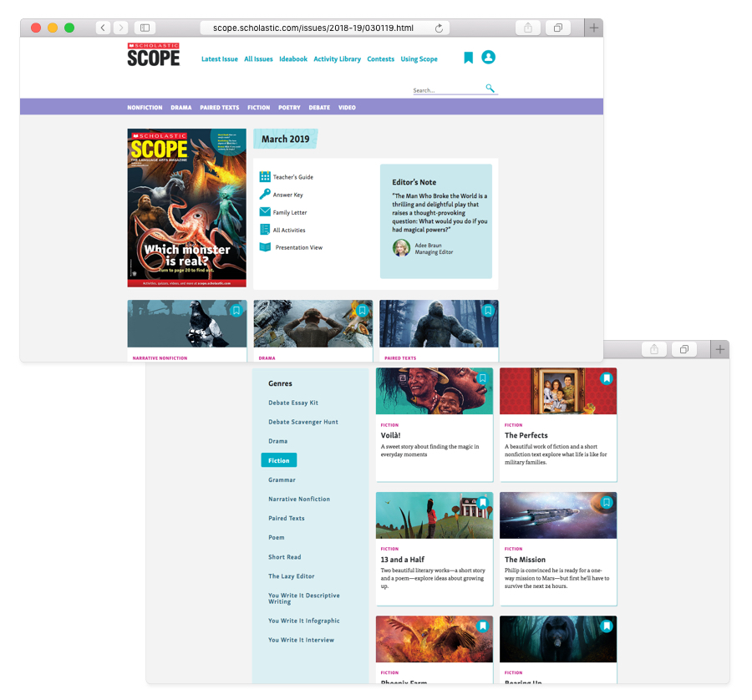Select the FICTION tab in purple bar
Viewport: 752px width, 700px height.
(x=259, y=108)
